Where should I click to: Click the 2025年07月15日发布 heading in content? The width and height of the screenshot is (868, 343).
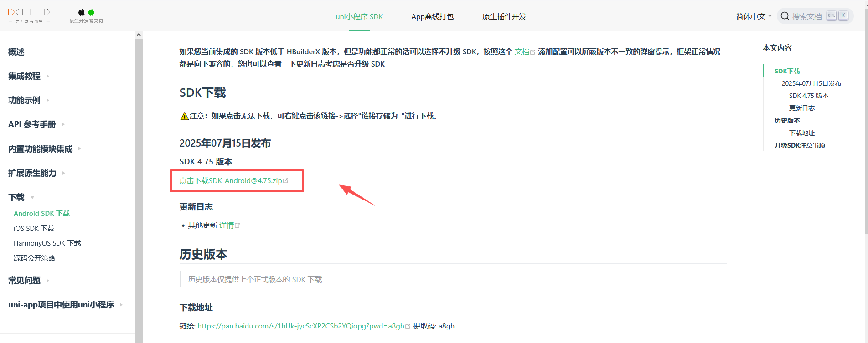225,143
